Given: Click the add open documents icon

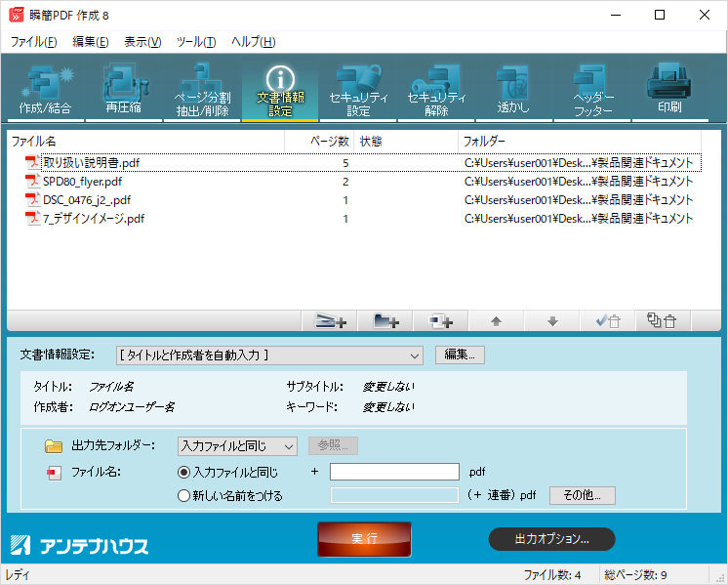Looking at the screenshot, I should (x=441, y=321).
